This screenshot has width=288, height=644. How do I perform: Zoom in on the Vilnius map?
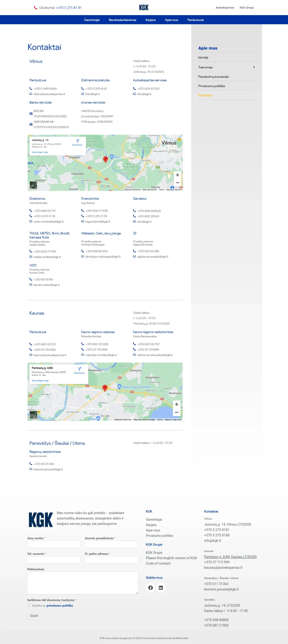point(177,175)
